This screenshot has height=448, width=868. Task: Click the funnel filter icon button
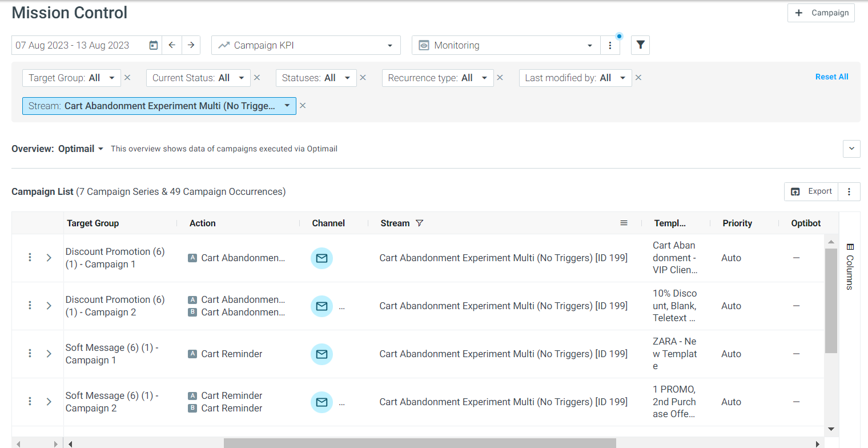[x=640, y=45]
